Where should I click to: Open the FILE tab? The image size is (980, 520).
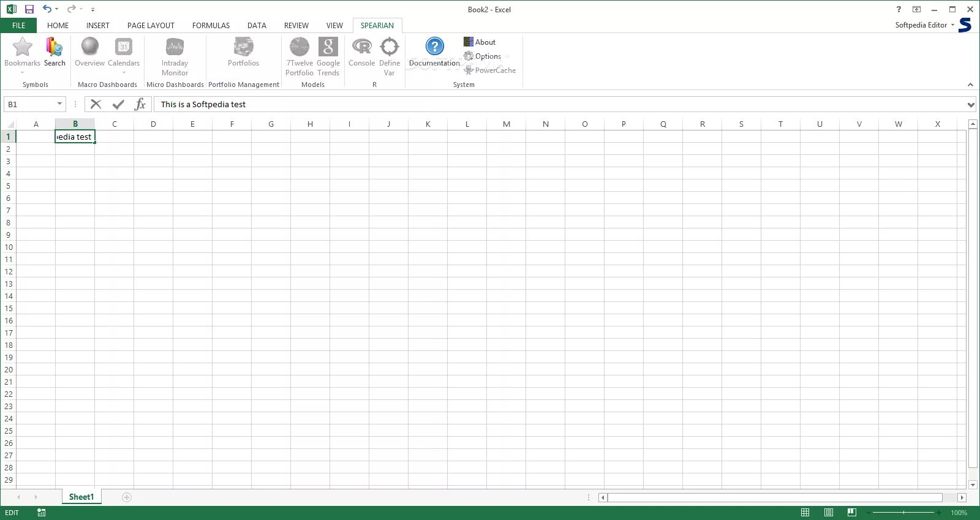click(18, 25)
